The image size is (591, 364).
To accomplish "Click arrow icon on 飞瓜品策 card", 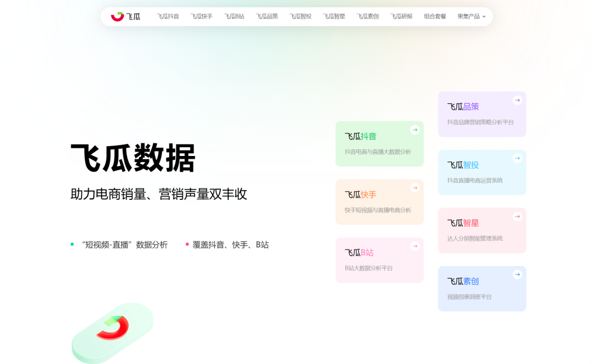I will [x=517, y=100].
